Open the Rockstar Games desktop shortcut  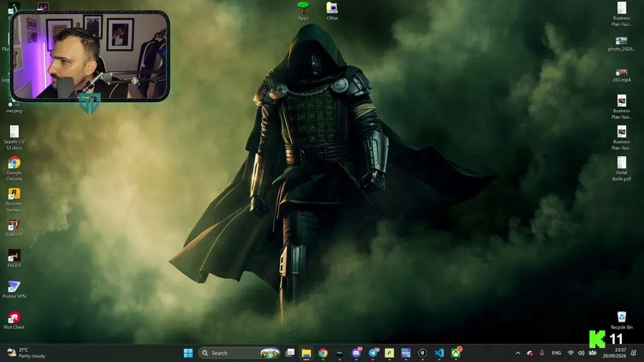click(x=14, y=200)
